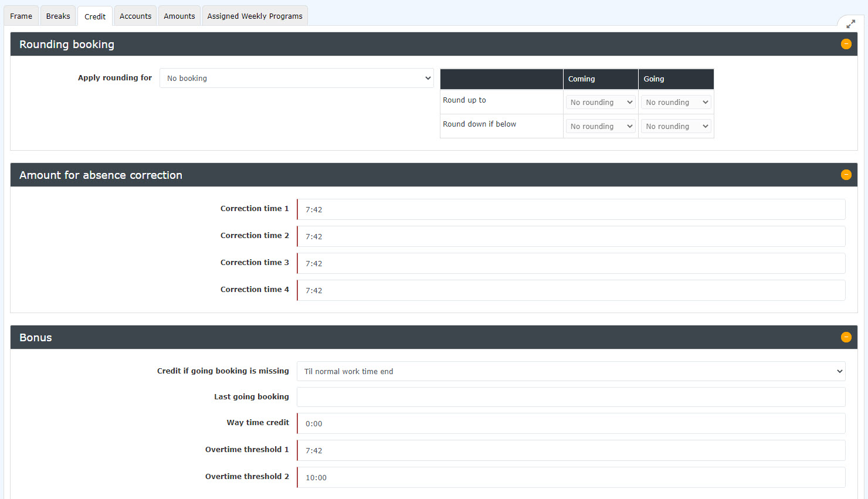Click the Way time credit label
This screenshot has height=499, width=868.
click(x=258, y=423)
